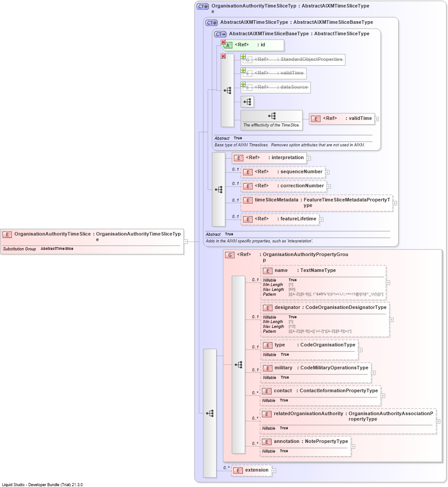
Task: Expand the military element
Action: pos(373,373)
